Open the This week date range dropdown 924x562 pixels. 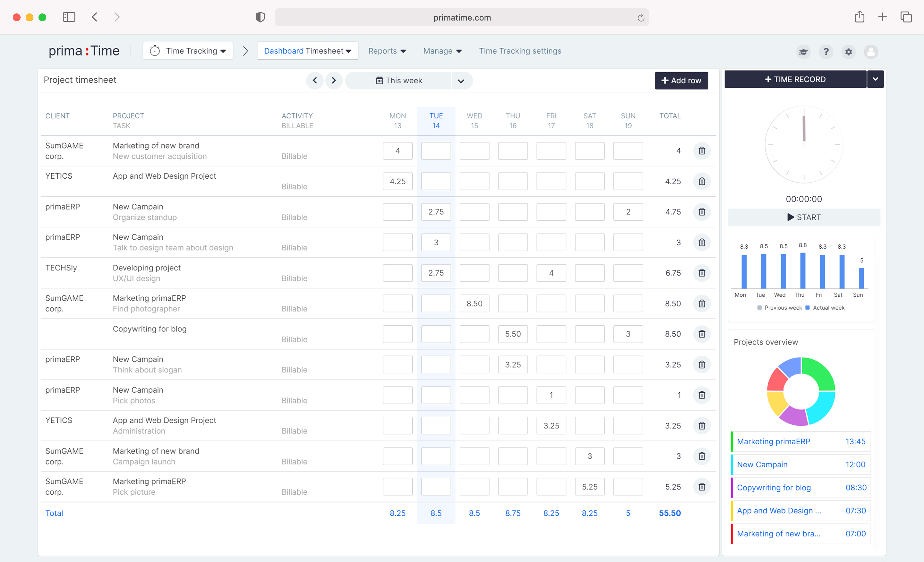pos(461,81)
